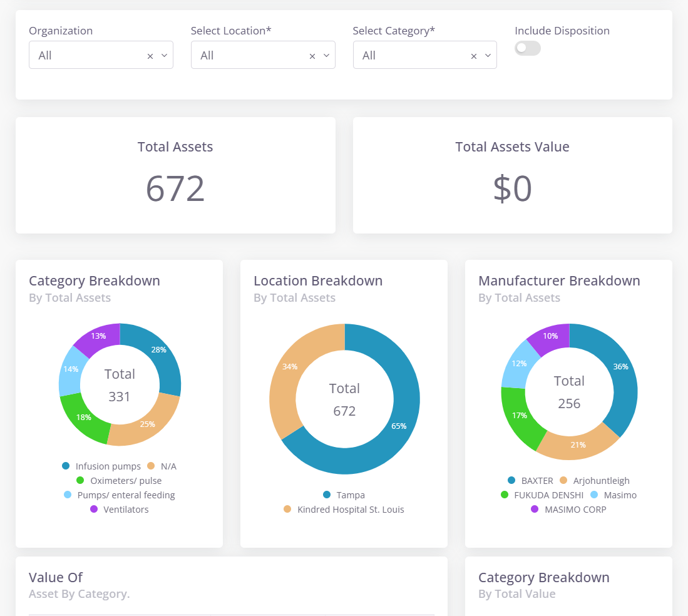Click the 36% BAXTER donut slice
This screenshot has width=688, height=616.
617,369
